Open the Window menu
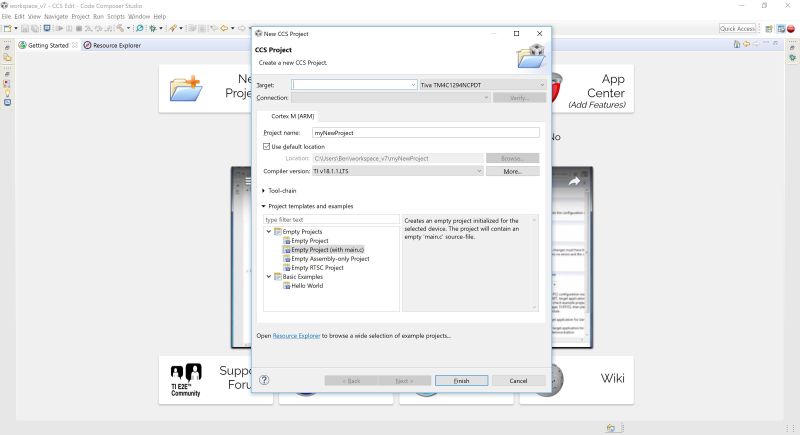Screen dimensions: 800x435 [x=139, y=16]
